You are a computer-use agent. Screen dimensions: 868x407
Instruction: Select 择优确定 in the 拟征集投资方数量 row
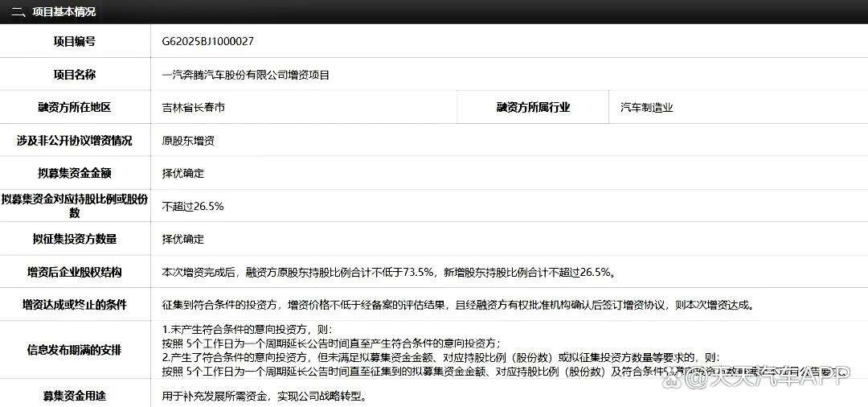click(182, 239)
